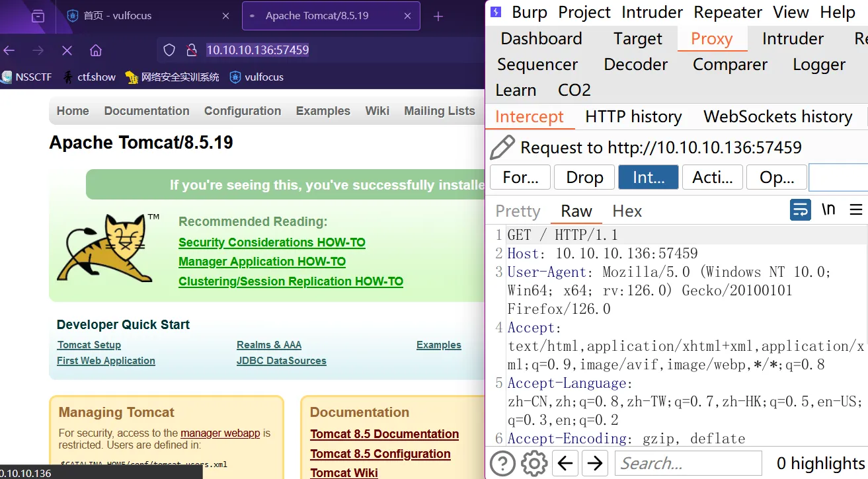Switch to HTTP history sub-tab
The height and width of the screenshot is (479, 868).
[x=633, y=117]
